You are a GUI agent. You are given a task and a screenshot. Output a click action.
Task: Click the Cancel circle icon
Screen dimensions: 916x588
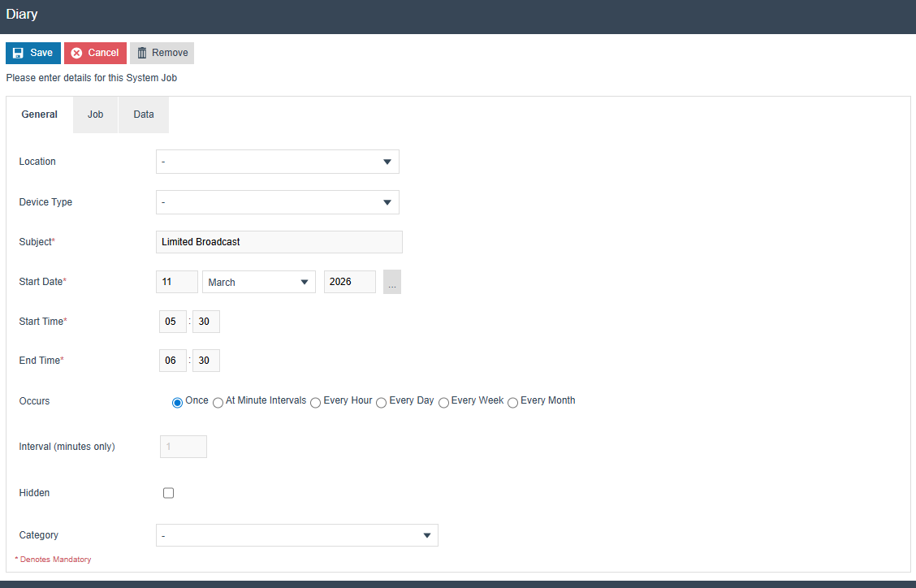click(x=76, y=53)
